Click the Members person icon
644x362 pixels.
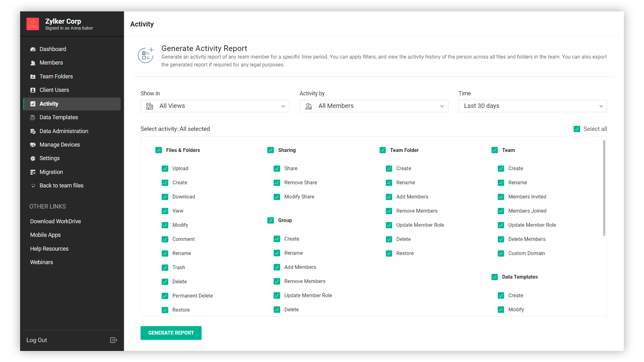33,63
